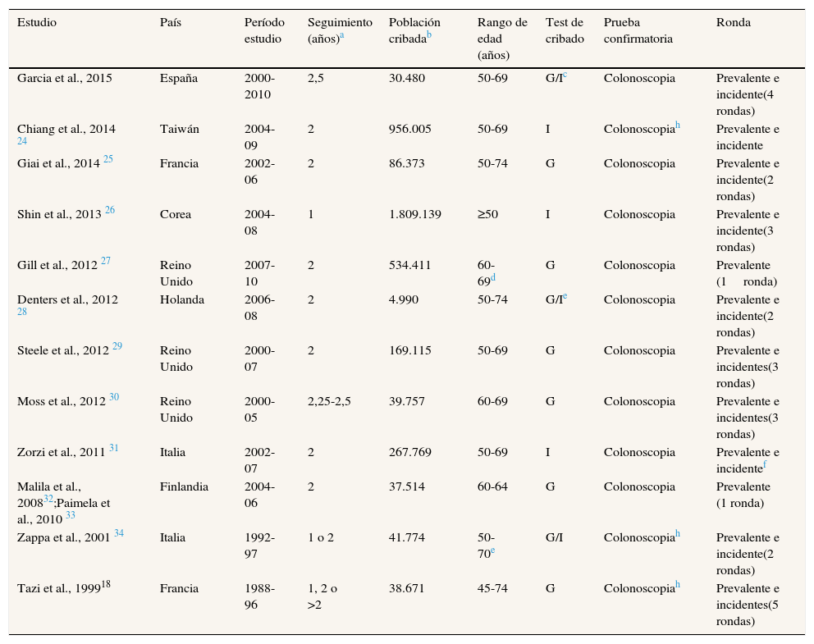The width and height of the screenshot is (814, 644).
Task: Open footnote b next to Población cribada
Action: 429,36
